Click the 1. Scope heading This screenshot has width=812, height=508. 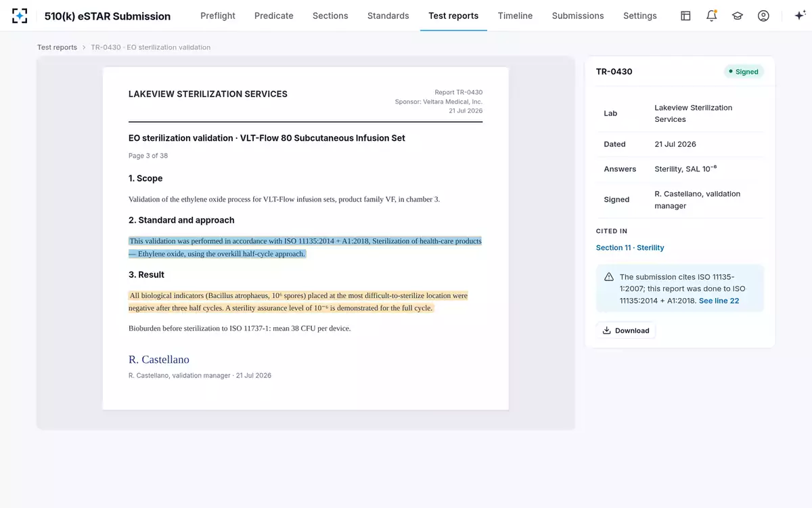(145, 179)
